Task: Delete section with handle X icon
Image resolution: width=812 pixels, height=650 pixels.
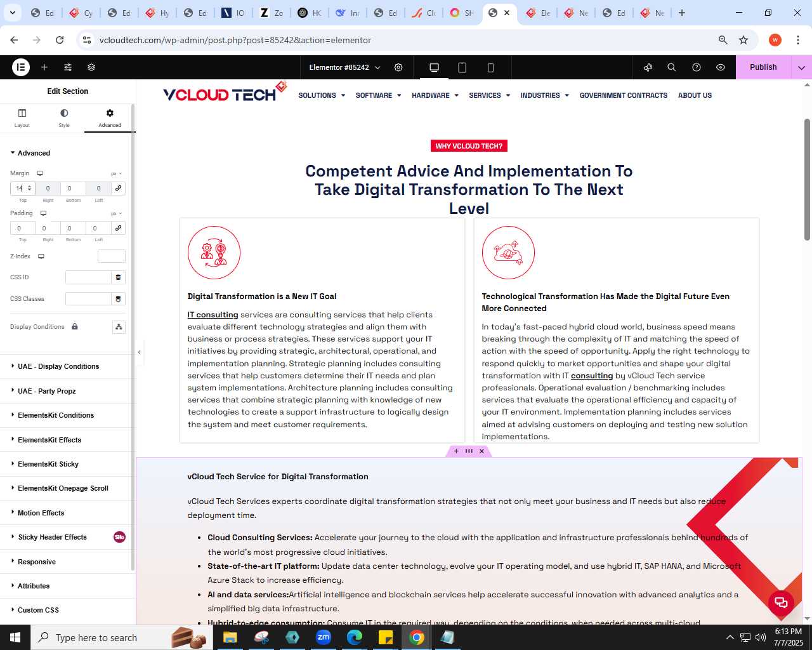Action: click(x=481, y=451)
